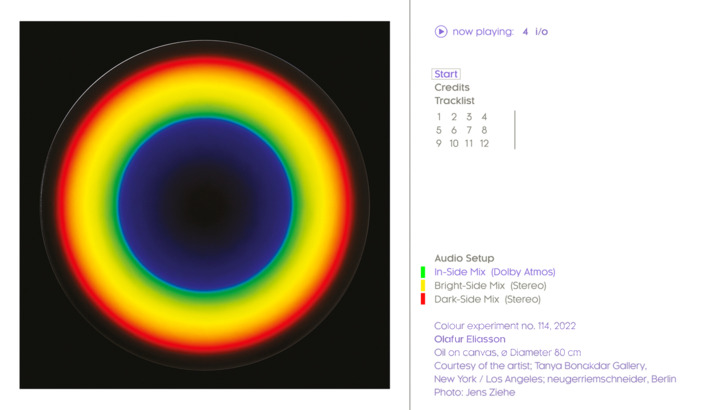The image size is (728, 410).
Task: Click the green In-Side Mix colour marker
Action: coord(423,272)
